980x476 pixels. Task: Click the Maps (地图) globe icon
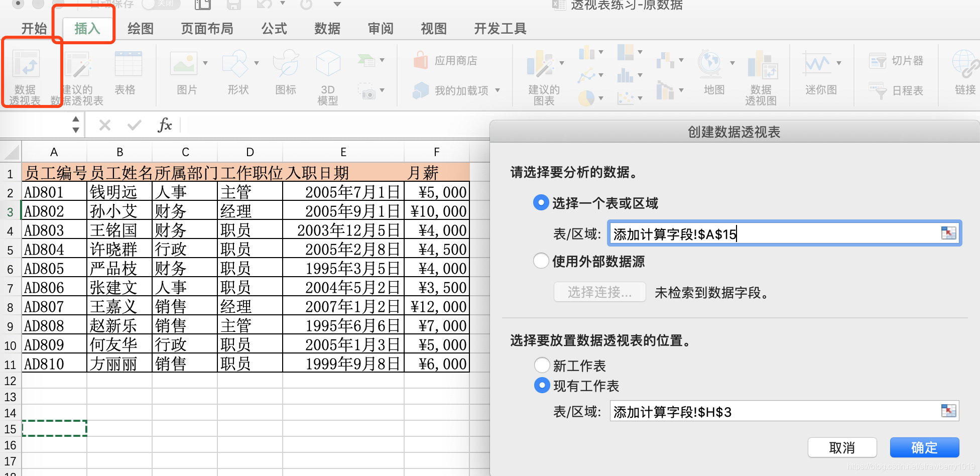[710, 65]
